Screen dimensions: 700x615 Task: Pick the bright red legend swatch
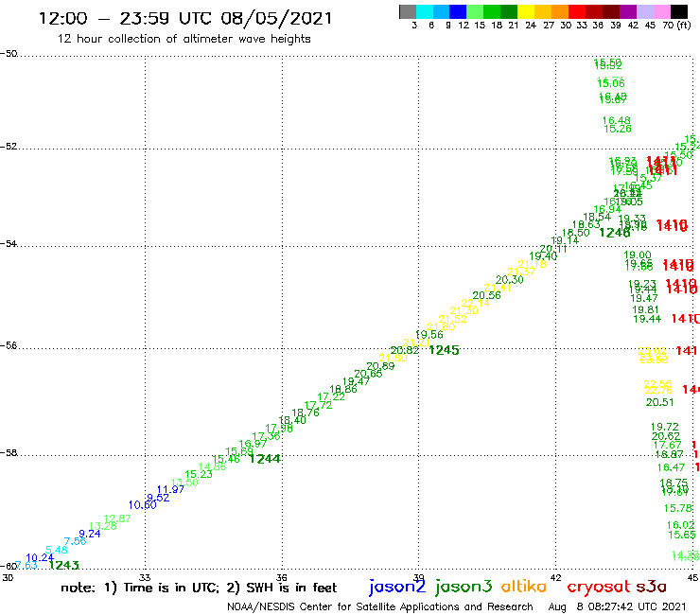(x=577, y=11)
